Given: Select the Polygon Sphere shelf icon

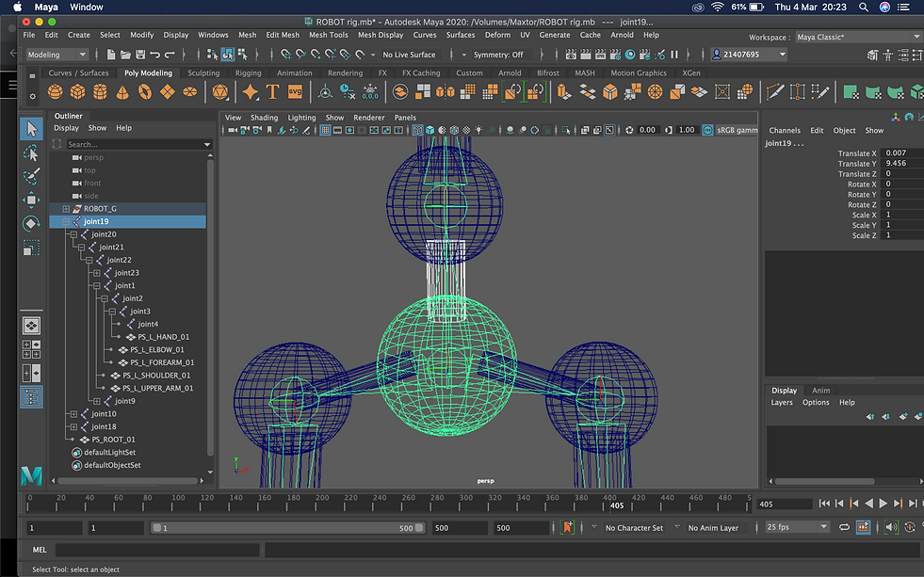Looking at the screenshot, I should (55, 92).
